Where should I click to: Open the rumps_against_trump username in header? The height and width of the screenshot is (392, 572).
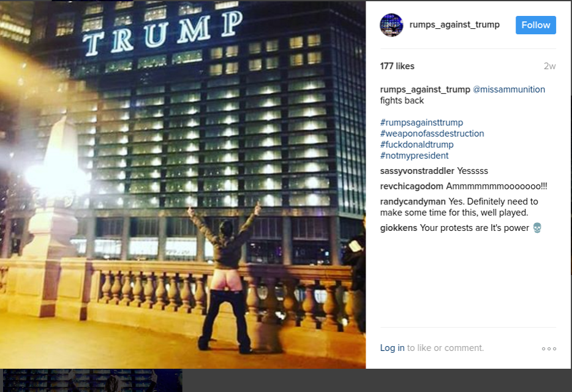pos(454,24)
